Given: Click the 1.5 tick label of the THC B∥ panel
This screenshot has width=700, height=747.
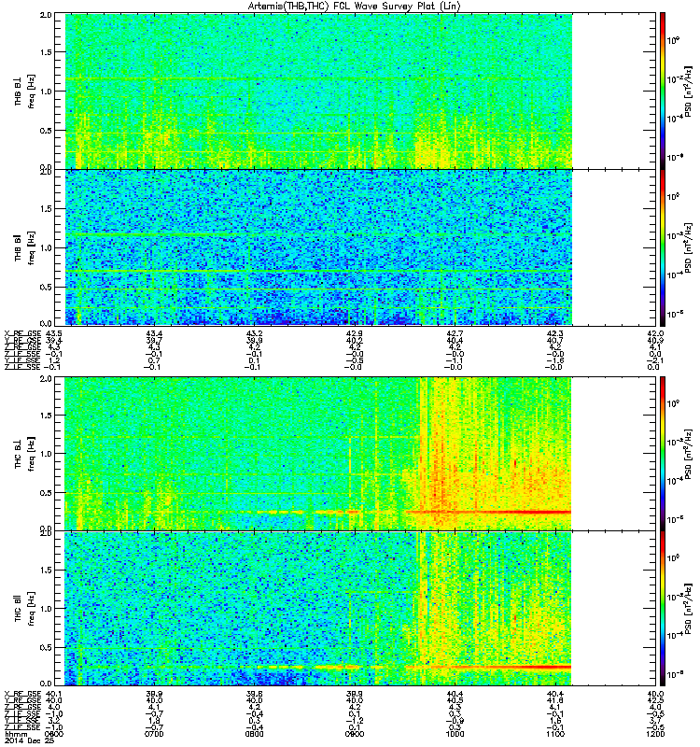Looking at the screenshot, I should [46, 570].
